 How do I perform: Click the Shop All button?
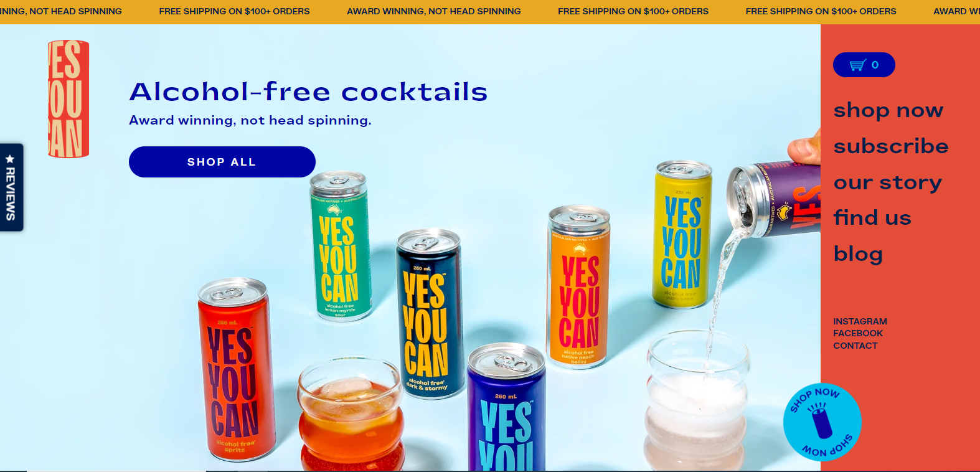click(x=222, y=162)
